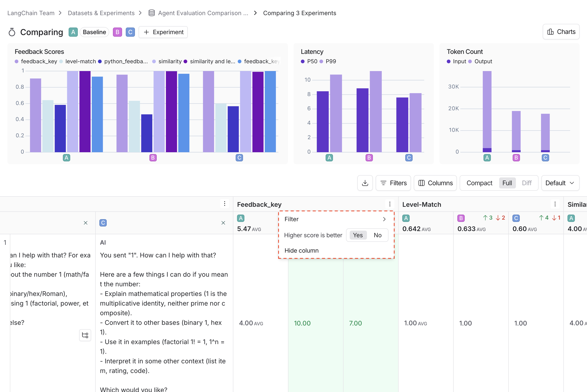Select Hide column from the context menu
This screenshot has width=587, height=392.
(301, 250)
